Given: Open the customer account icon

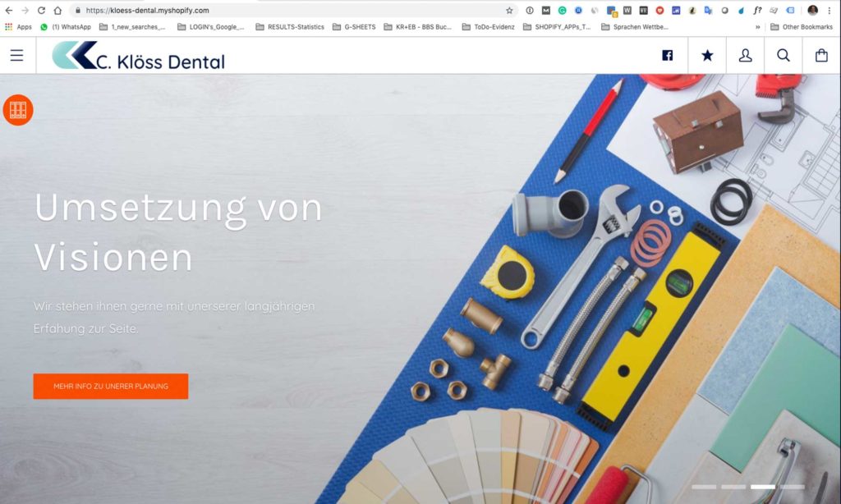Looking at the screenshot, I should click(745, 55).
